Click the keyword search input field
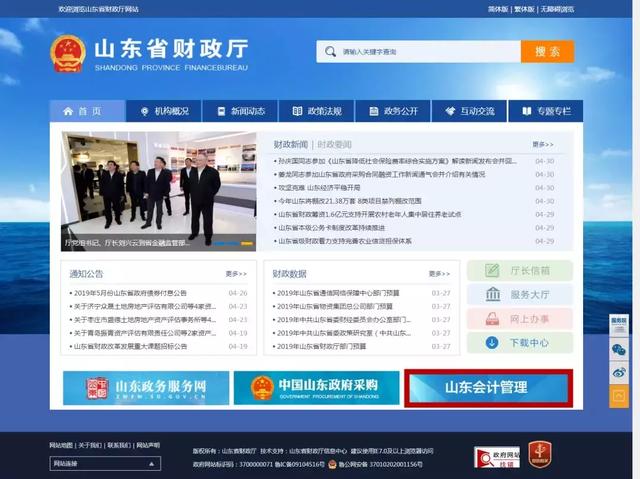 pyautogui.click(x=418, y=51)
